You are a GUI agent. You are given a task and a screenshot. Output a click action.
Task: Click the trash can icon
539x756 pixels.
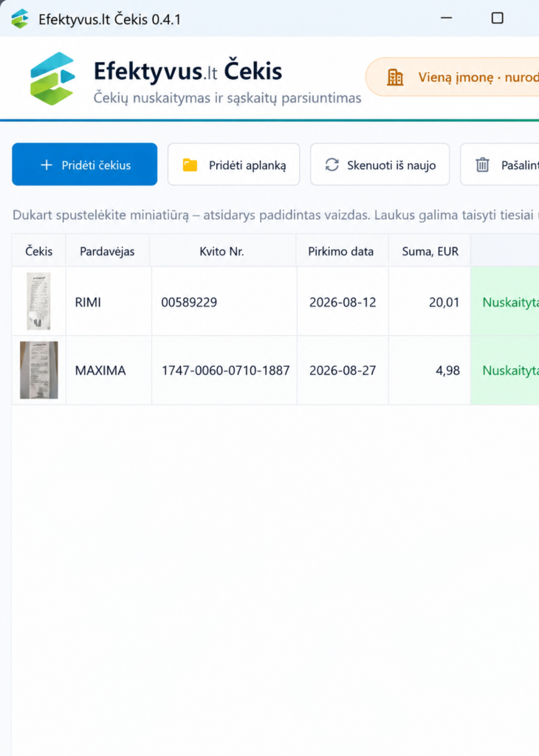[x=483, y=165]
